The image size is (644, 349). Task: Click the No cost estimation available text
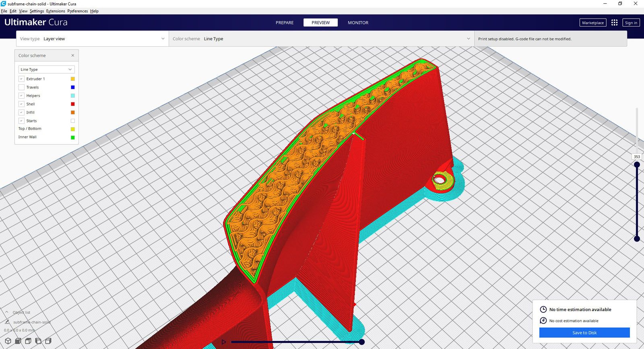coord(574,321)
